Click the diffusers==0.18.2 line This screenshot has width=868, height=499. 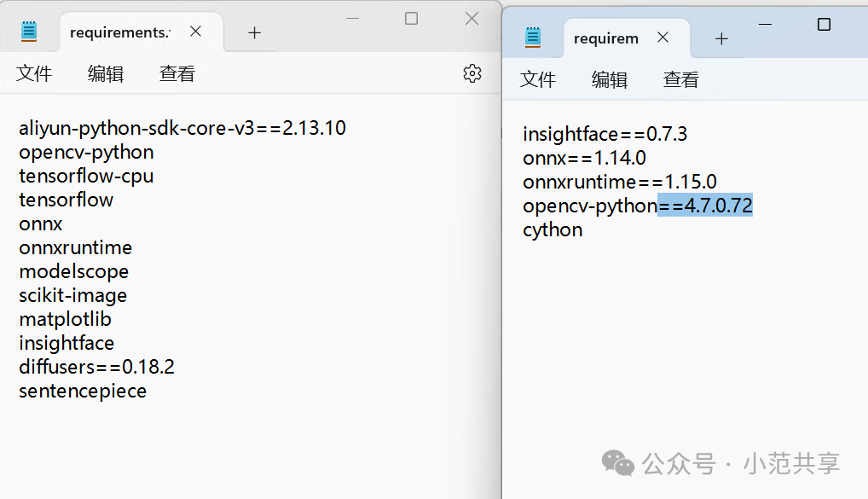point(96,367)
